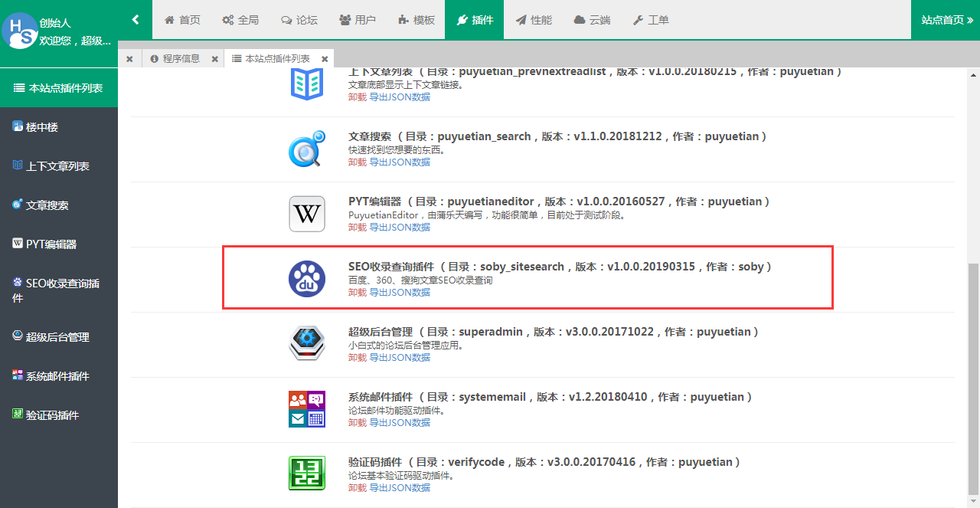Uninstall the SEO收录查询插件 via 卸载

357,293
